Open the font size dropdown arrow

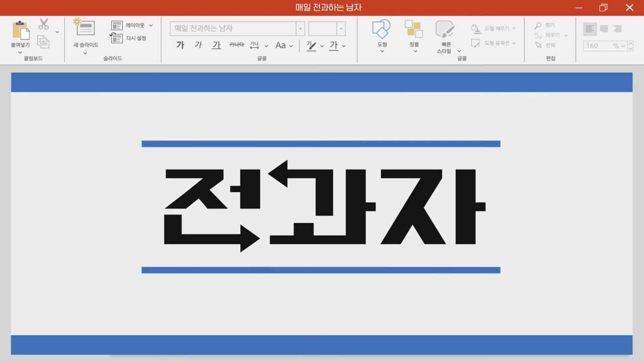coord(341,28)
